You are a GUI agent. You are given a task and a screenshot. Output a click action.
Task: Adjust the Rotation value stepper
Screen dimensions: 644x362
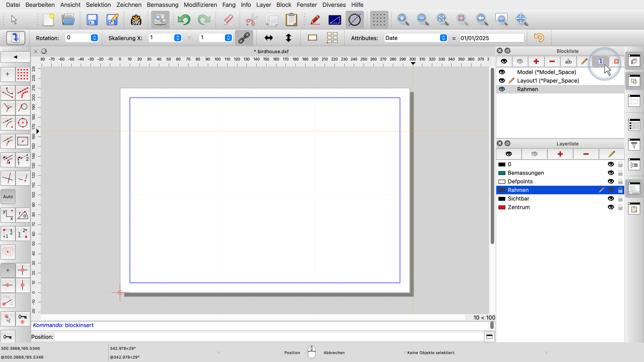[94, 38]
